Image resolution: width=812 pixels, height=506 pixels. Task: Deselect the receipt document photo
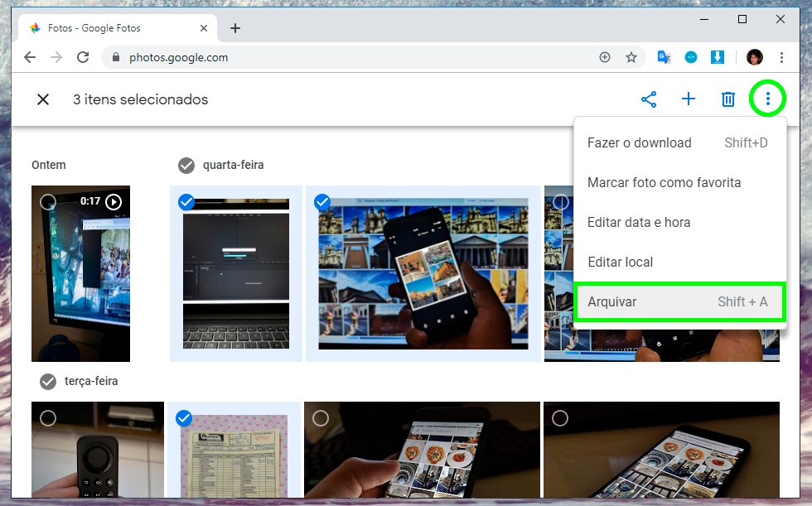tap(184, 418)
